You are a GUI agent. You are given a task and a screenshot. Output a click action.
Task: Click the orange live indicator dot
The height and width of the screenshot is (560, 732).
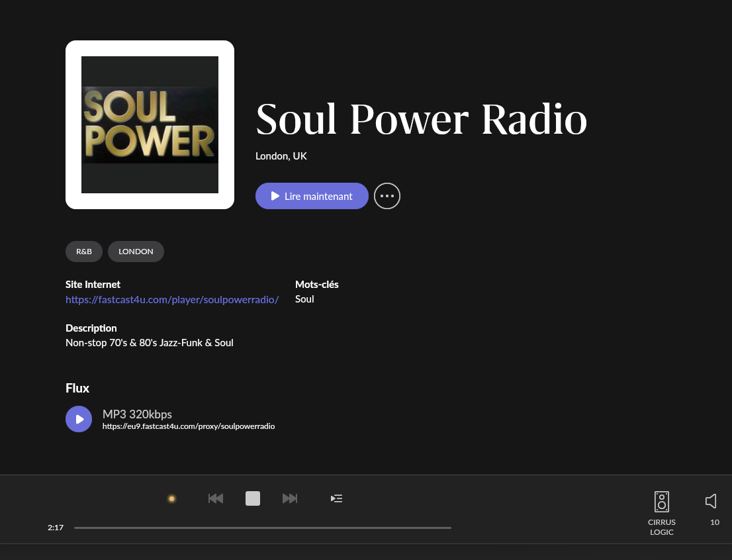point(171,498)
